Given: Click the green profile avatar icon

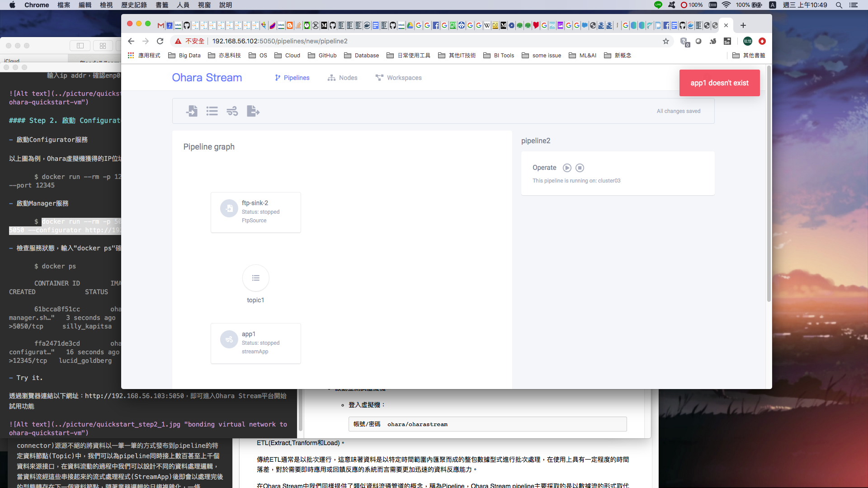Looking at the screenshot, I should tap(748, 41).
